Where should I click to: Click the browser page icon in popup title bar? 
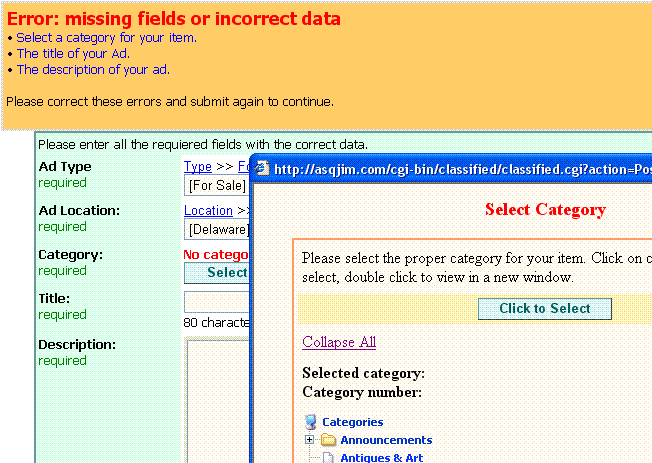tap(262, 169)
